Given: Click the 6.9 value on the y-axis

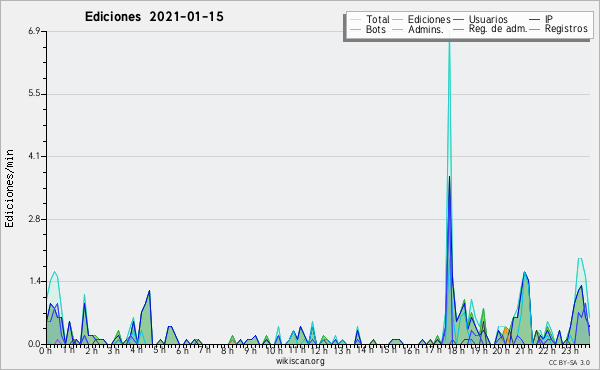Looking at the screenshot, I should (x=34, y=31).
